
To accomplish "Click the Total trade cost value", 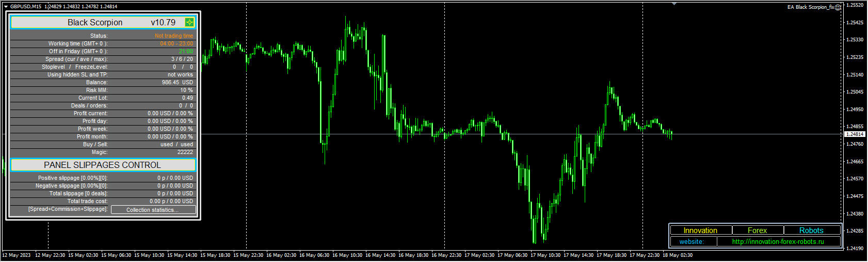I will (171, 201).
